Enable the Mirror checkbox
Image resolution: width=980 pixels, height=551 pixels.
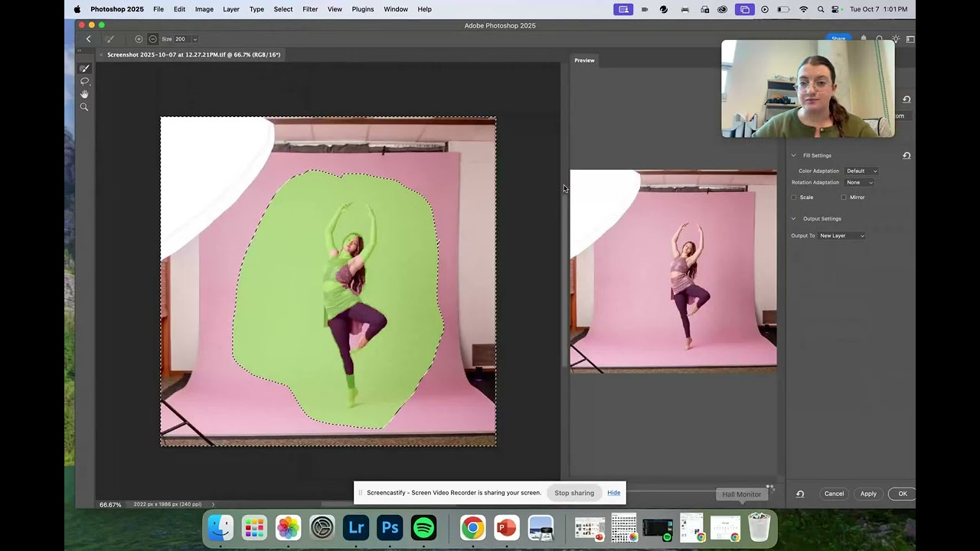(844, 197)
